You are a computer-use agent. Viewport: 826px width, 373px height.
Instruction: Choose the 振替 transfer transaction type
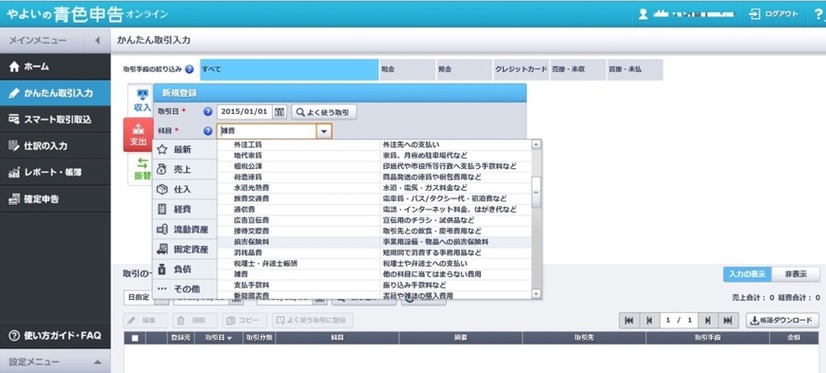click(x=141, y=170)
